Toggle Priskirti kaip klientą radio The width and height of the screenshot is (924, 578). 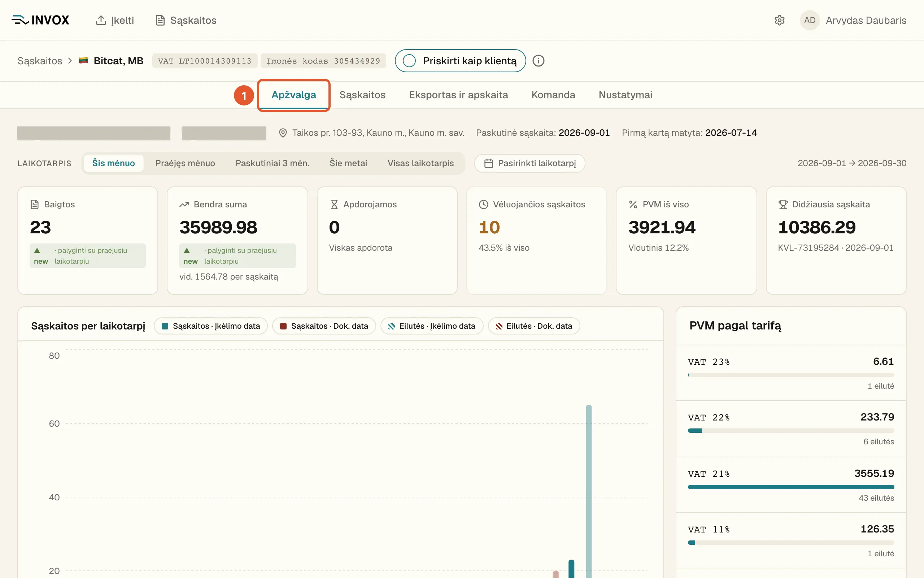409,61
